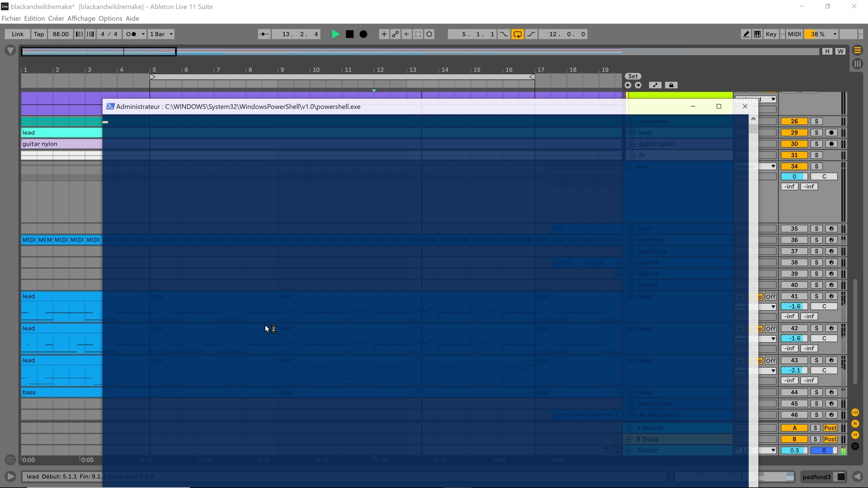Screen dimensions: 868x488
Task: Toggle MIDI Arrangement Overdub plus button
Action: pyautogui.click(x=384, y=34)
